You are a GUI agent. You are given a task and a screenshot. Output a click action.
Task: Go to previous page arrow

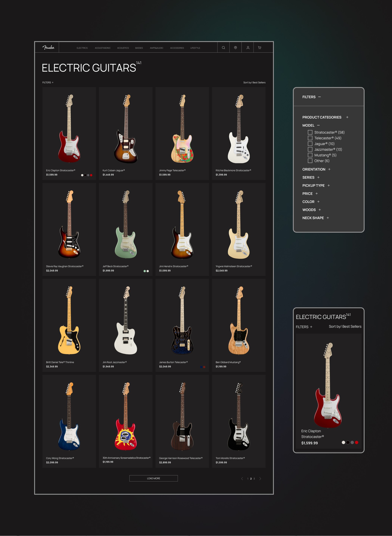[242, 479]
